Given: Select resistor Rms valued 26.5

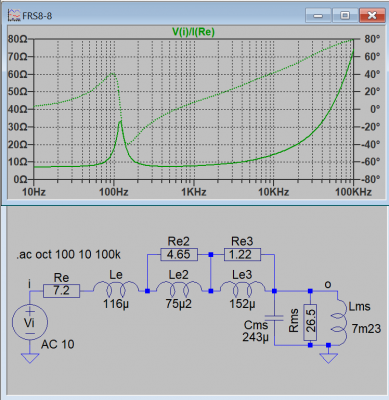Looking at the screenshot, I should tap(310, 322).
